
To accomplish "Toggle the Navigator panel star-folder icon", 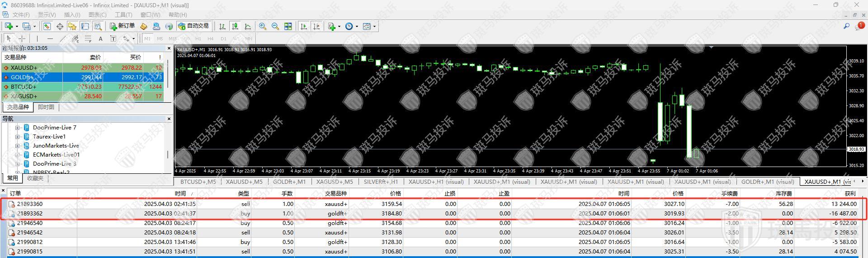I will 72,26.
